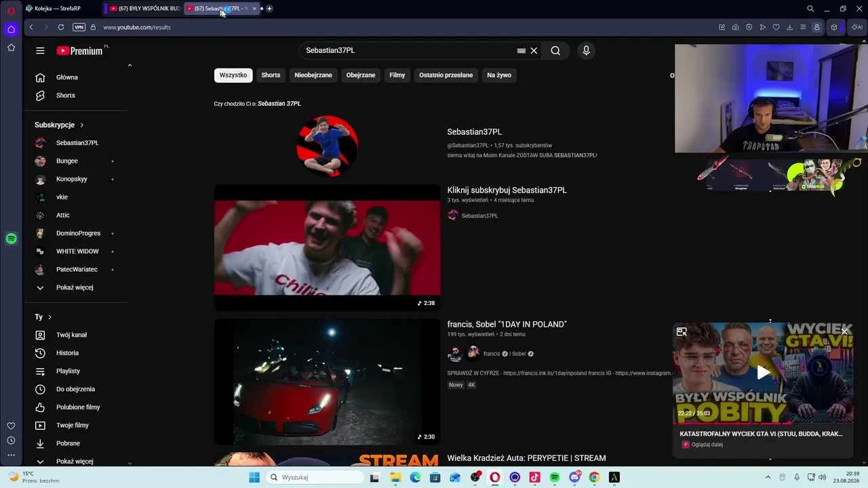Go to YouTube Premium home logo

tap(81, 51)
